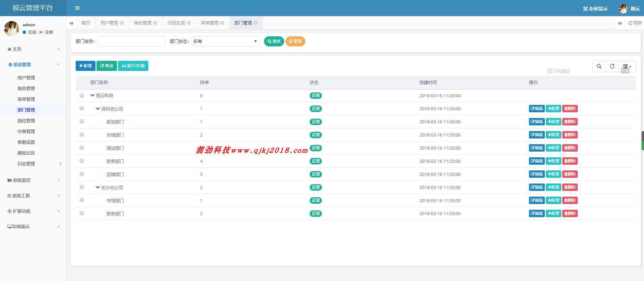Image resolution: width=644 pixels, height=281 pixels.
Task: Select radio button for 长沙分公司 row
Action: coord(82,187)
